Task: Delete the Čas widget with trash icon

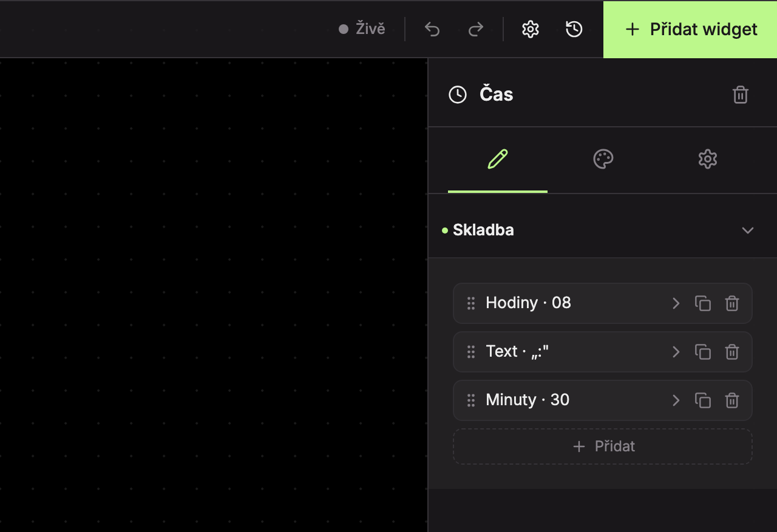Action: tap(741, 95)
